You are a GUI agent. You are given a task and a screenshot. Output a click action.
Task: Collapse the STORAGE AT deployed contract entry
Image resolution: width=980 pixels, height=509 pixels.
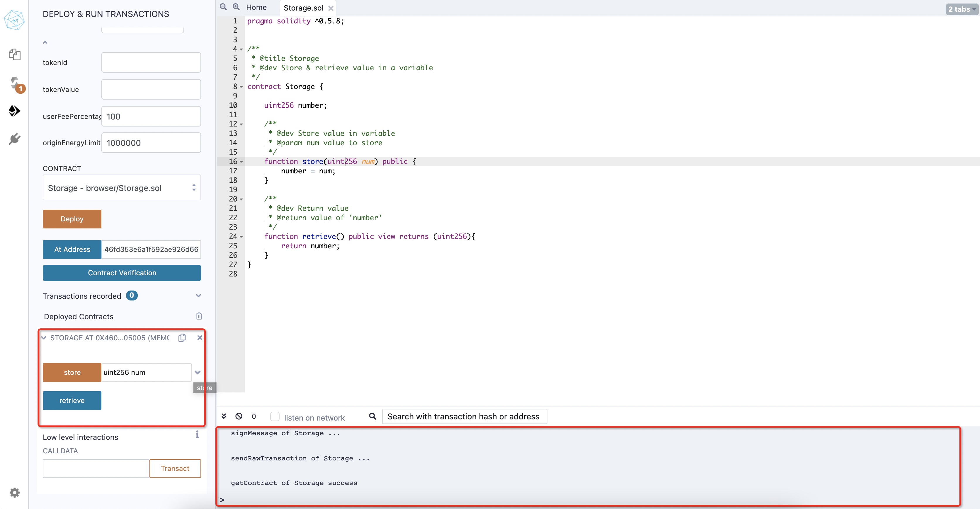point(44,338)
